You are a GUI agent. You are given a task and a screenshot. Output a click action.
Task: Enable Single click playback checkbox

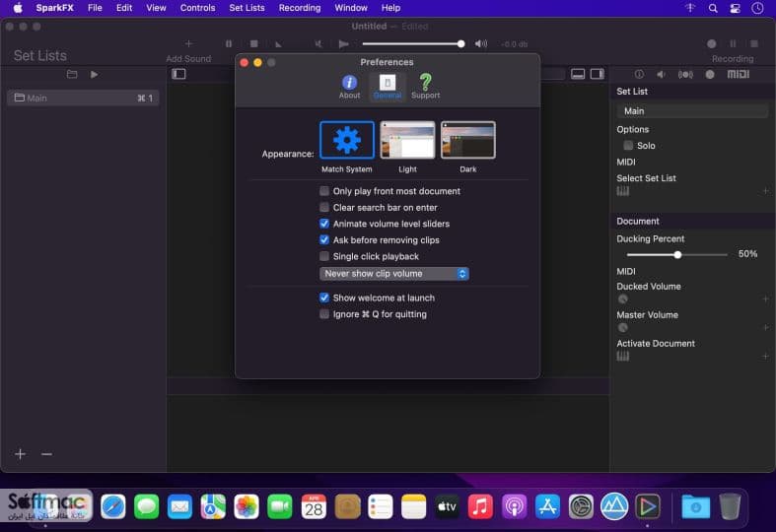pos(324,256)
